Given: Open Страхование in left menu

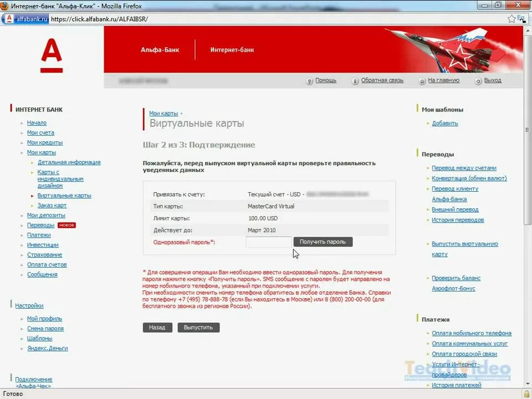Looking at the screenshot, I should click(x=44, y=254).
